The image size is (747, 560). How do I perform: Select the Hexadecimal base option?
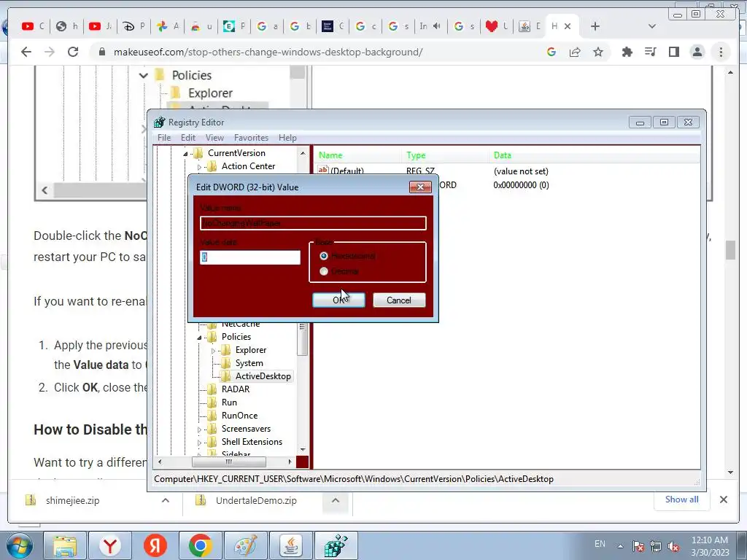324,256
